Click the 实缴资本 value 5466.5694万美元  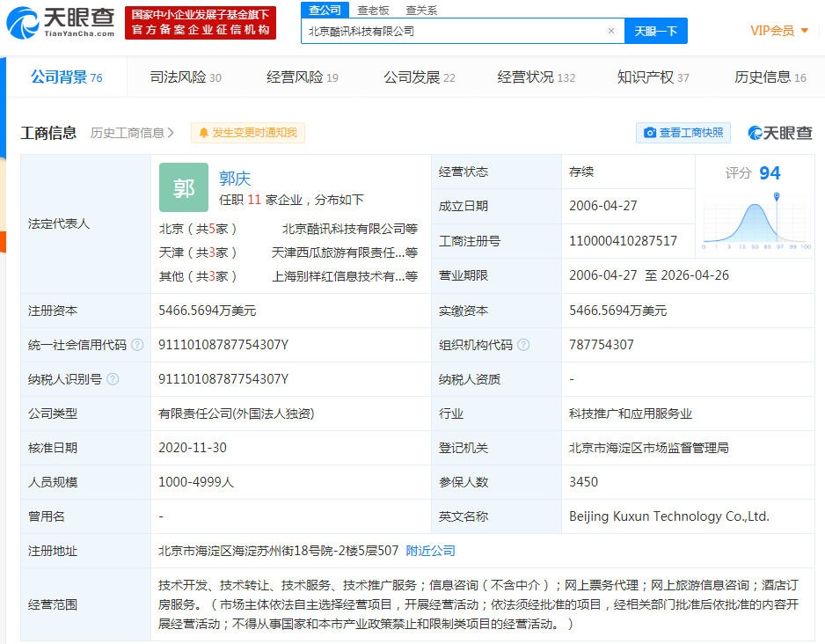pos(617,311)
